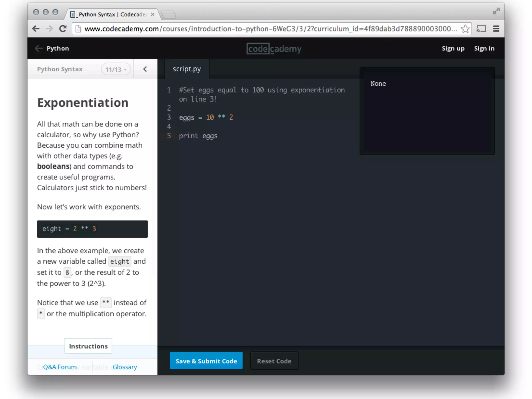Open the 11/13 lesson progress dropdown
Screen dimensions: 532x399
tap(116, 69)
